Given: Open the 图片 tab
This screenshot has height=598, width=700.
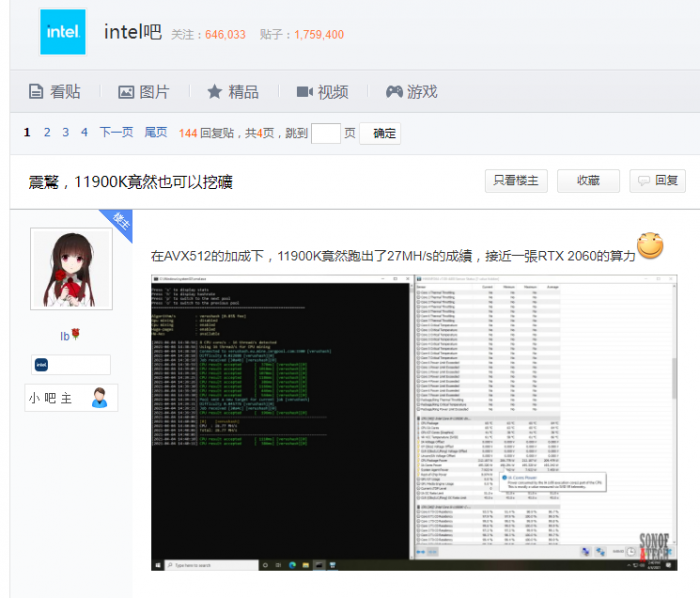Looking at the screenshot, I should pyautogui.click(x=143, y=92).
